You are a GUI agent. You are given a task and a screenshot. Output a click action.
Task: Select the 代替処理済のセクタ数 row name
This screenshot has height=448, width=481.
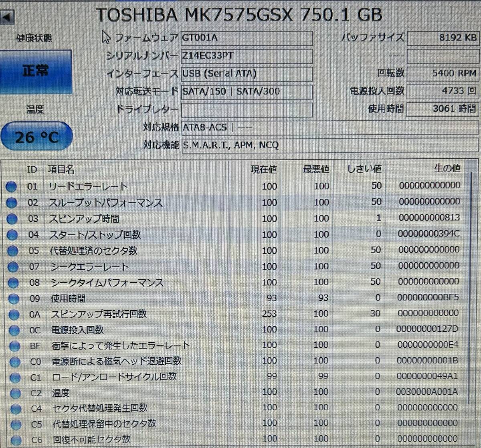(94, 251)
